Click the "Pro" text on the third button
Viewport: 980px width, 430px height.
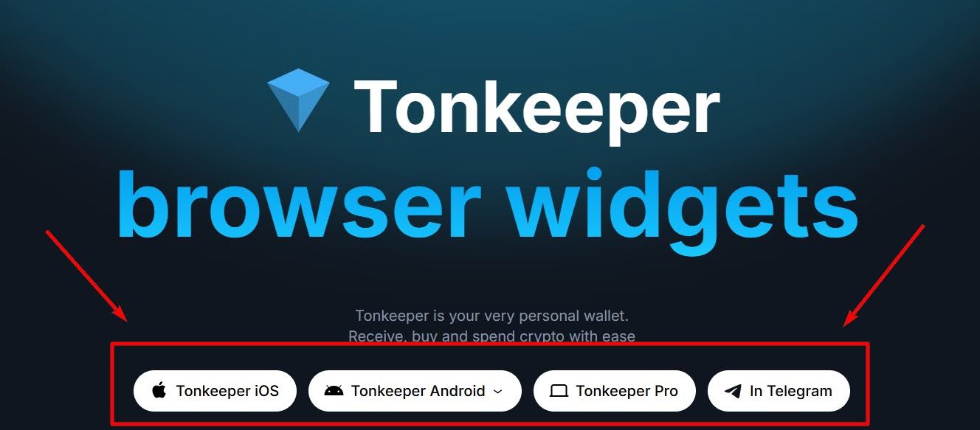665,391
